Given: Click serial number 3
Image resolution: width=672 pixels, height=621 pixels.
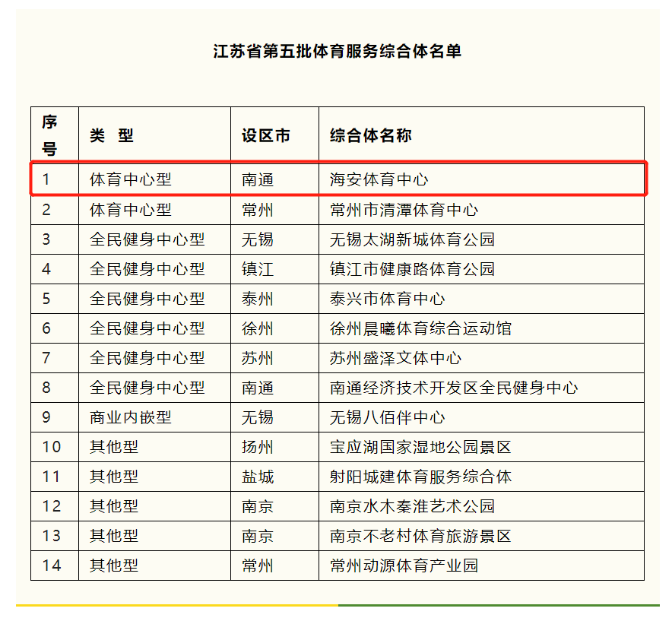Looking at the screenshot, I should coord(46,239).
